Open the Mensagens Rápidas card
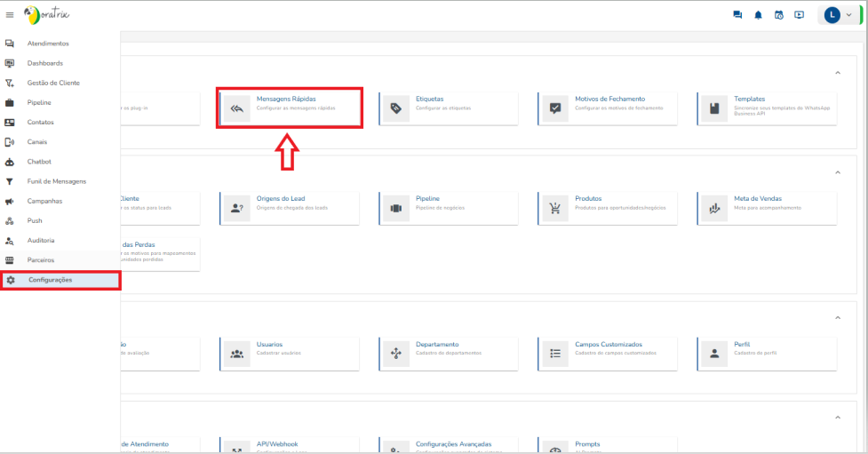 pos(290,108)
